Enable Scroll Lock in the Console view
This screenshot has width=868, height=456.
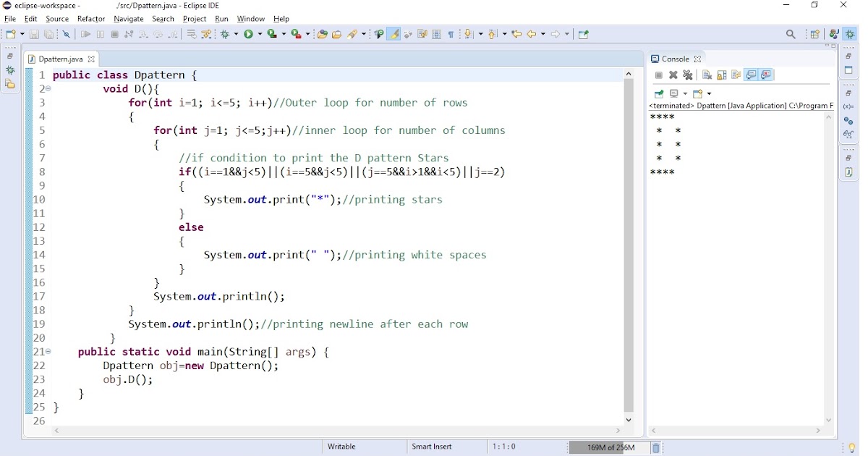721,75
